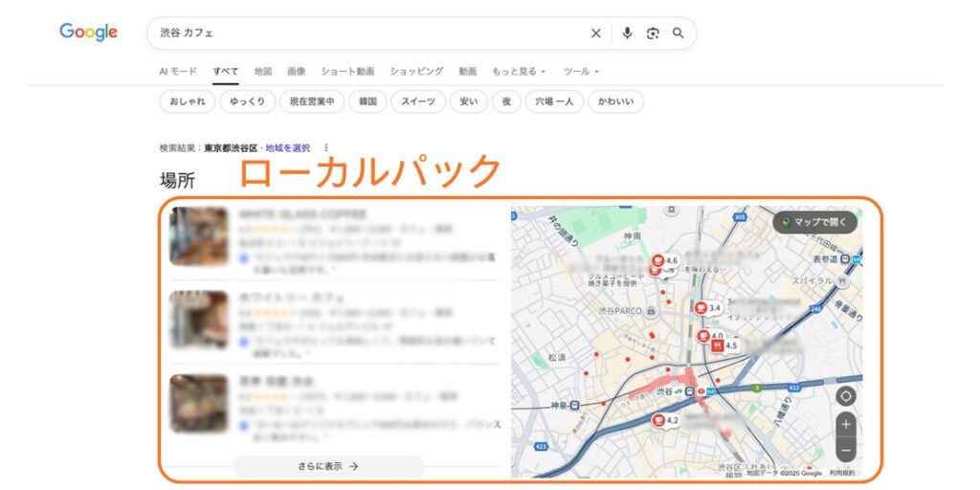Expand the ツール dropdown
Screen dimensions: 980x490
(x=581, y=72)
